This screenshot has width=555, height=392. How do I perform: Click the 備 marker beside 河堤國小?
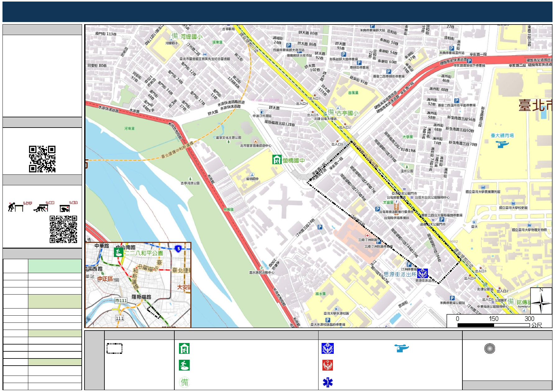coord(175,36)
